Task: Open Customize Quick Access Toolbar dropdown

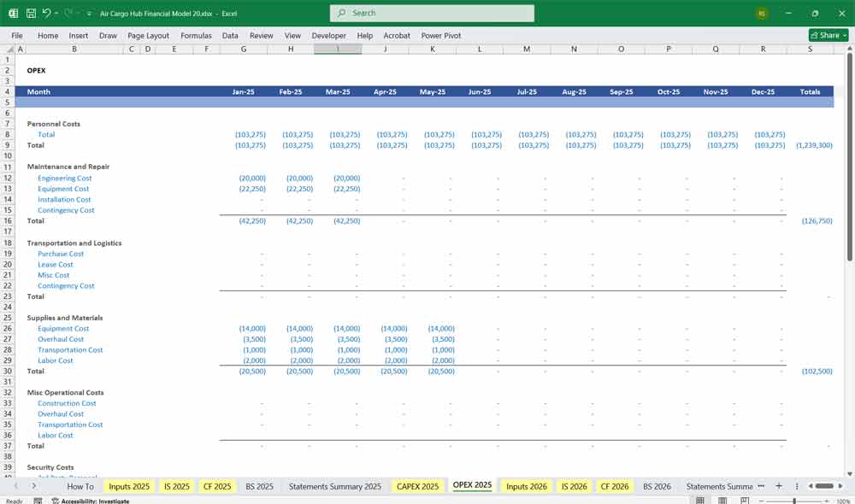Action: coord(89,14)
